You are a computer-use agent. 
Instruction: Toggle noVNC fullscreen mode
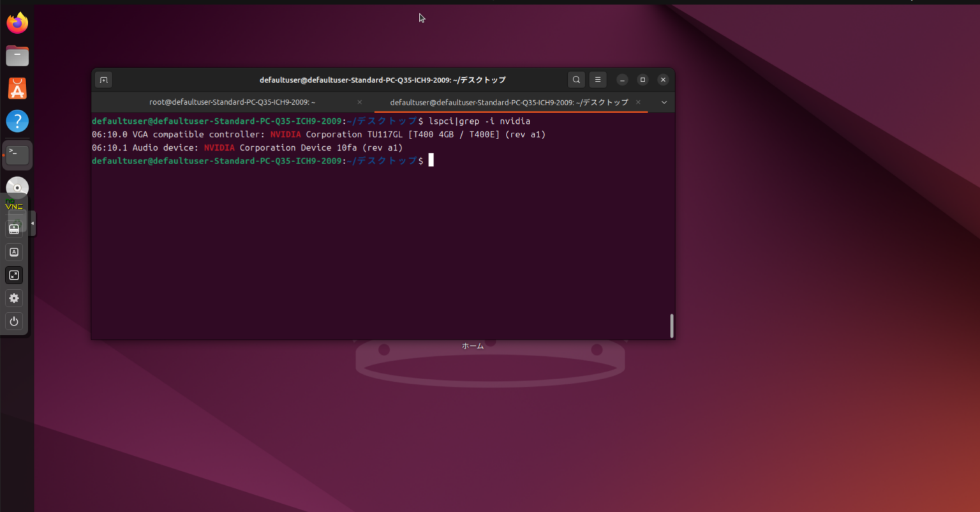(14, 275)
